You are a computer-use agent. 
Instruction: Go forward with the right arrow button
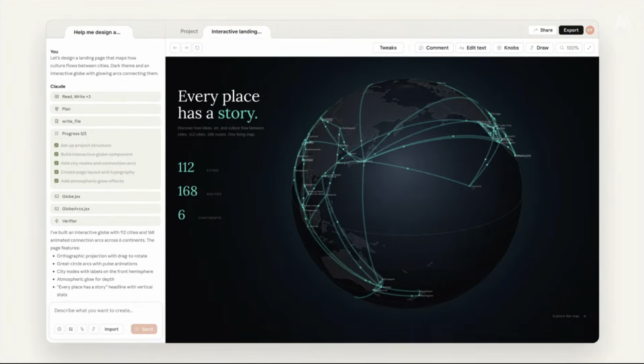(186, 48)
